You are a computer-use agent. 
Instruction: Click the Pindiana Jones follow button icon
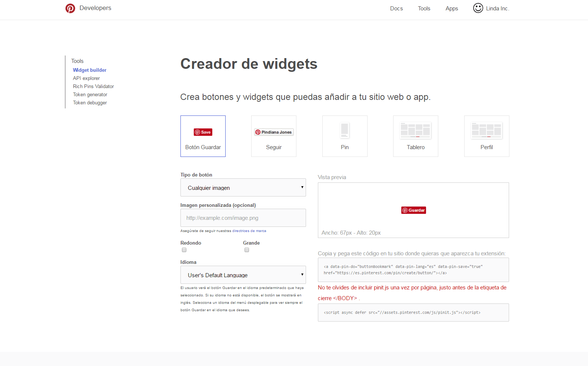pyautogui.click(x=274, y=132)
